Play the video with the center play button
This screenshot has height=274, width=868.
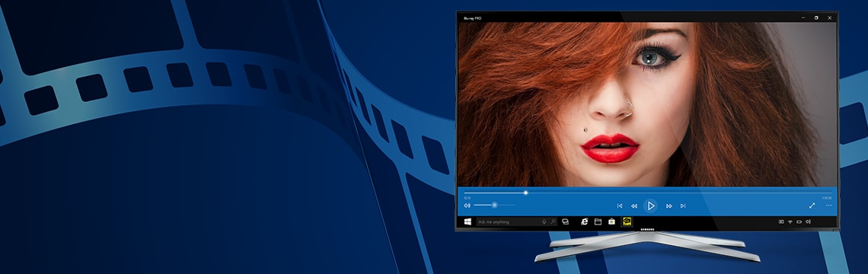point(650,206)
